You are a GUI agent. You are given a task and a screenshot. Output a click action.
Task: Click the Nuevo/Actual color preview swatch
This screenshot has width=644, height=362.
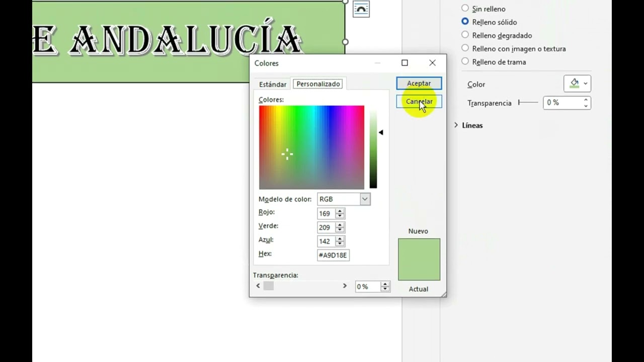[419, 259]
